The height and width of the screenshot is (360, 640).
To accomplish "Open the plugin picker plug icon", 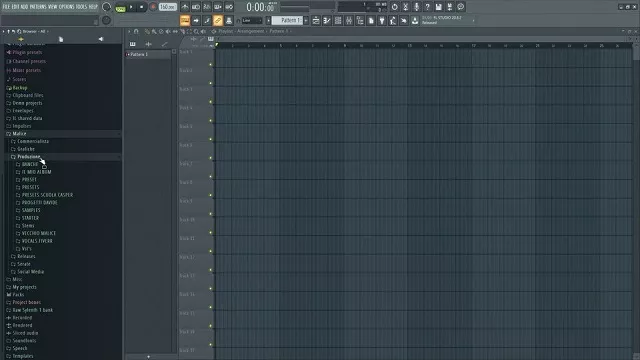I will click(382, 20).
